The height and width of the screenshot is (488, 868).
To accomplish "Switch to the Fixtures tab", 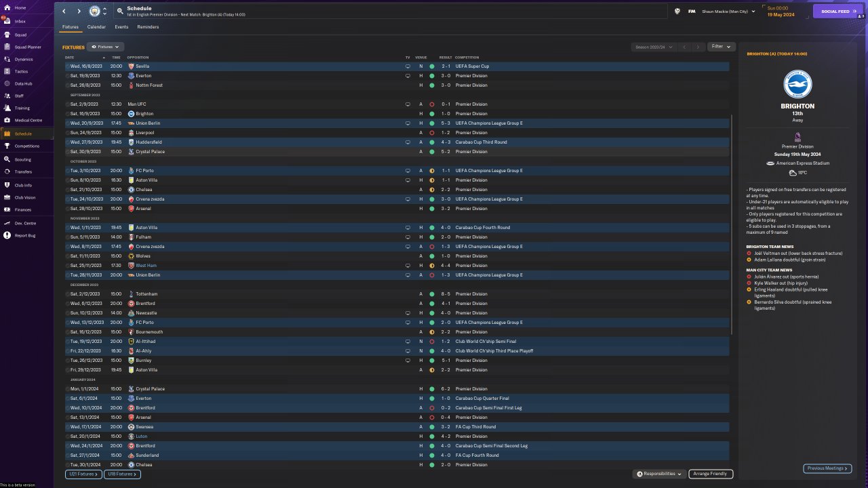I will tap(71, 27).
